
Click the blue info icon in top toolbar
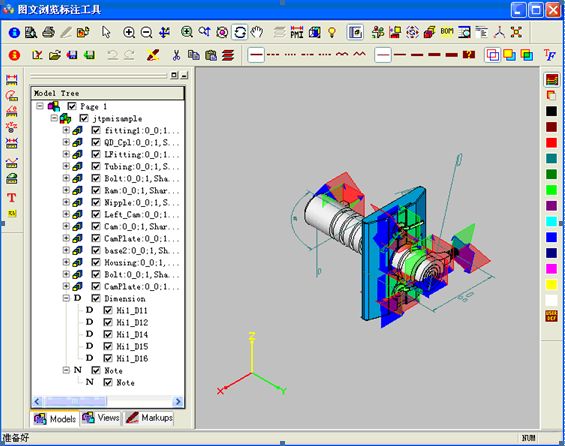coord(14,32)
